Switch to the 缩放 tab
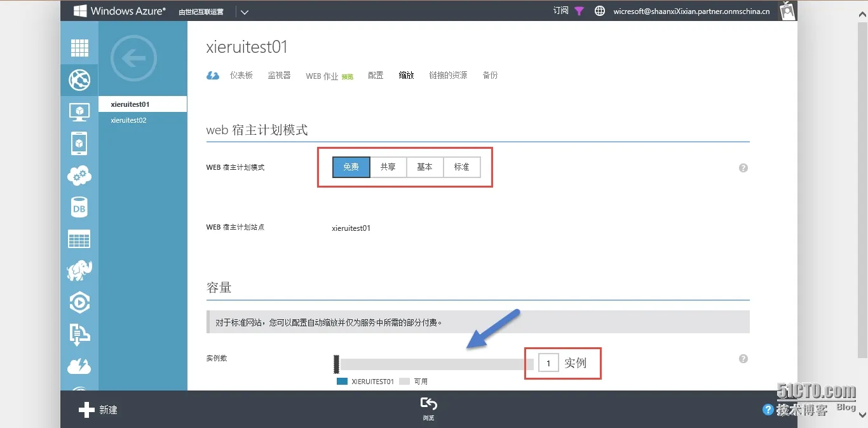 click(406, 75)
